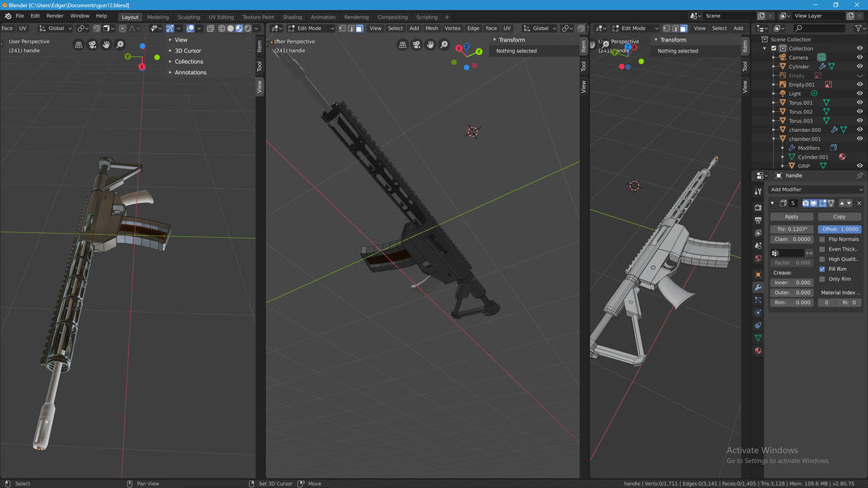Click the Offset value slider field
The width and height of the screenshot is (868, 488).
coord(839,229)
